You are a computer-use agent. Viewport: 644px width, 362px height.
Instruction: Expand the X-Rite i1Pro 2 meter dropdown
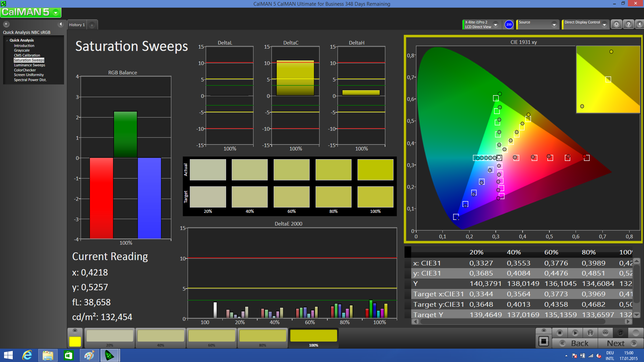(495, 24)
